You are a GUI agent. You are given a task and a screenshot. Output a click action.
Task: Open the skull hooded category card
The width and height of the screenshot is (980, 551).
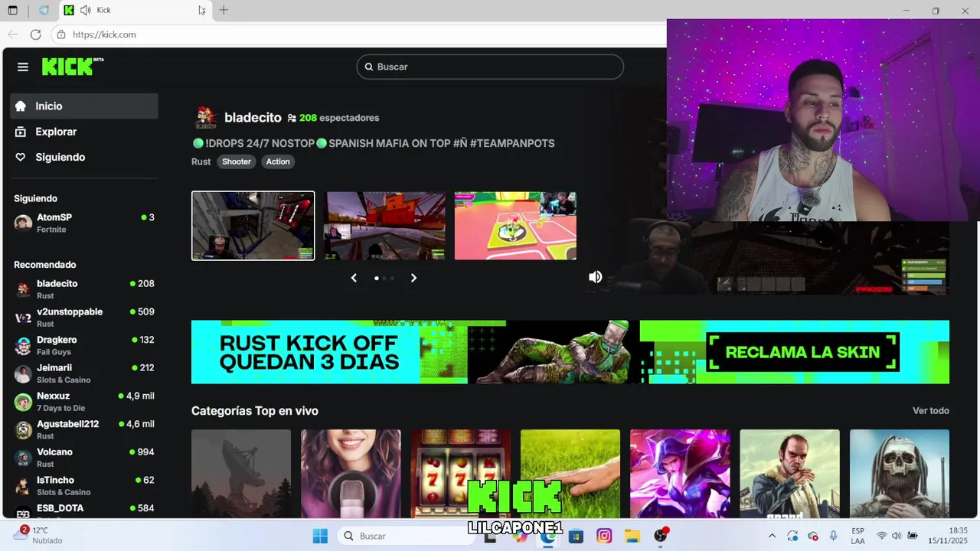[900, 474]
